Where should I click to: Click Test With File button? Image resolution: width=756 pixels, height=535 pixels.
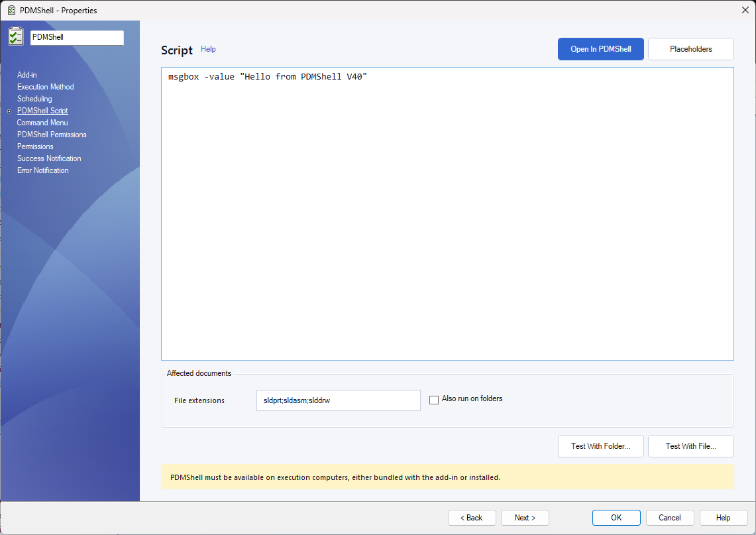691,446
